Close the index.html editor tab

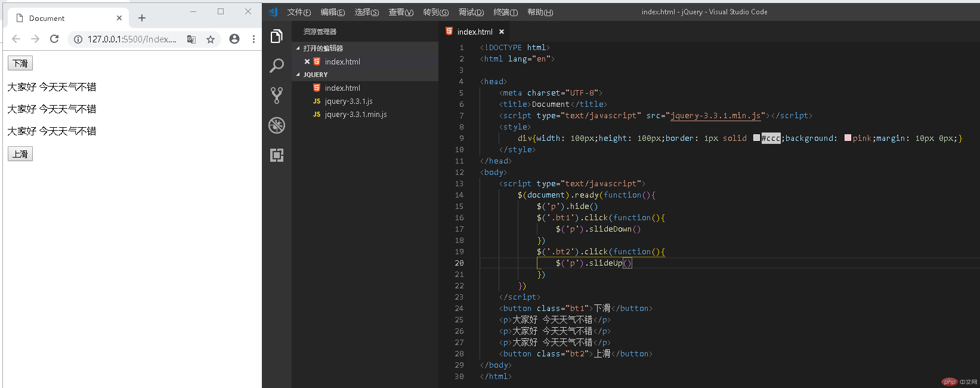point(502,32)
